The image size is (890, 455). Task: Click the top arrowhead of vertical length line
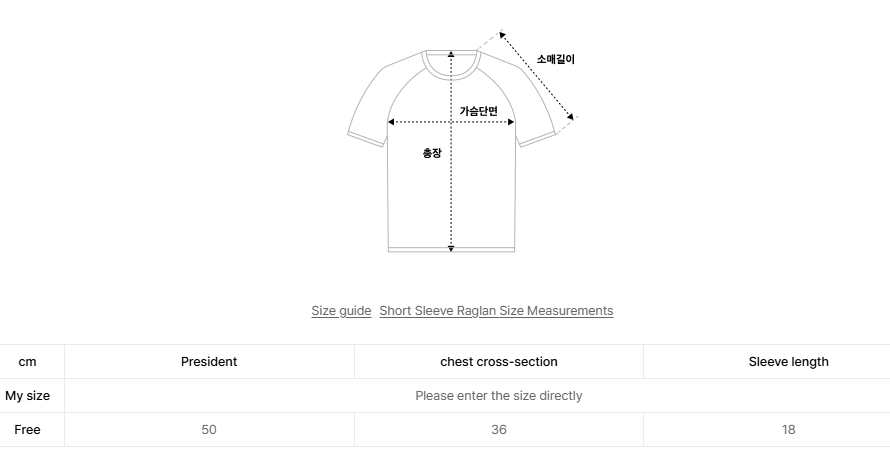(x=451, y=54)
